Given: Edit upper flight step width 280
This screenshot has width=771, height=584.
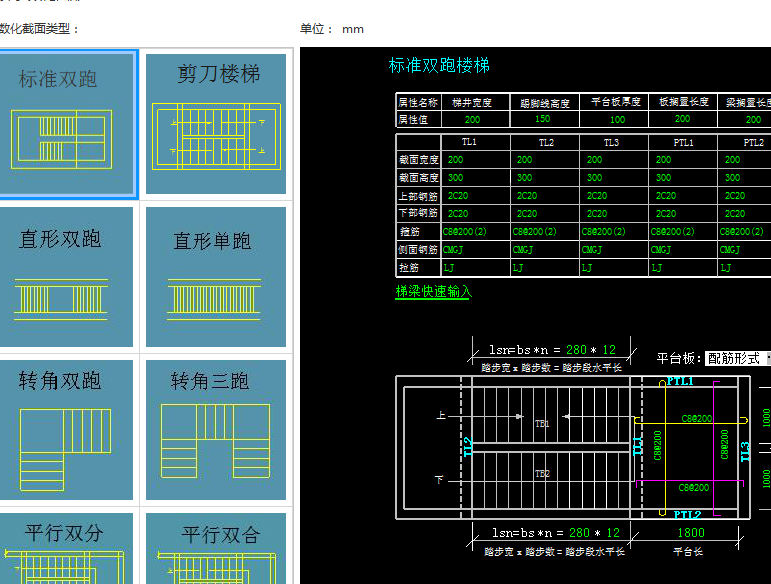Looking at the screenshot, I should pyautogui.click(x=576, y=350).
